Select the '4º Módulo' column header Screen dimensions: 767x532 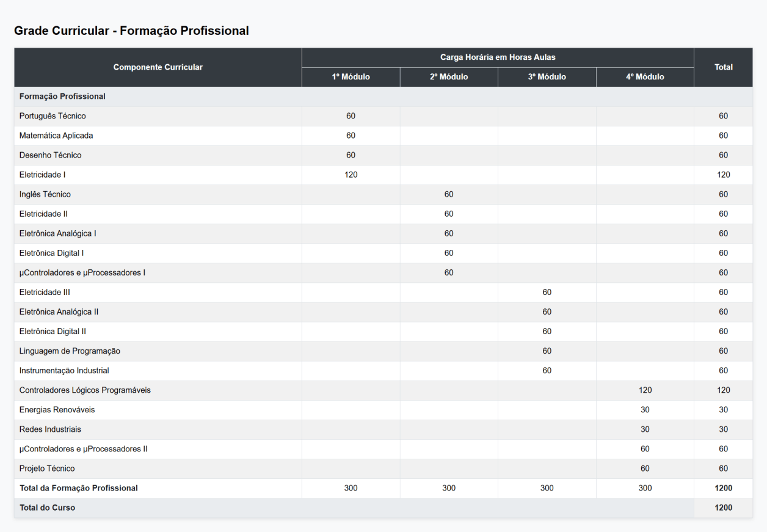point(645,77)
